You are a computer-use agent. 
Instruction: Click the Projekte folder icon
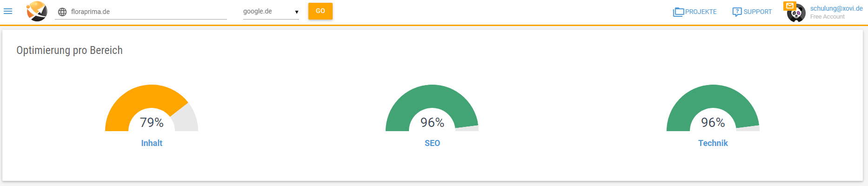(678, 12)
